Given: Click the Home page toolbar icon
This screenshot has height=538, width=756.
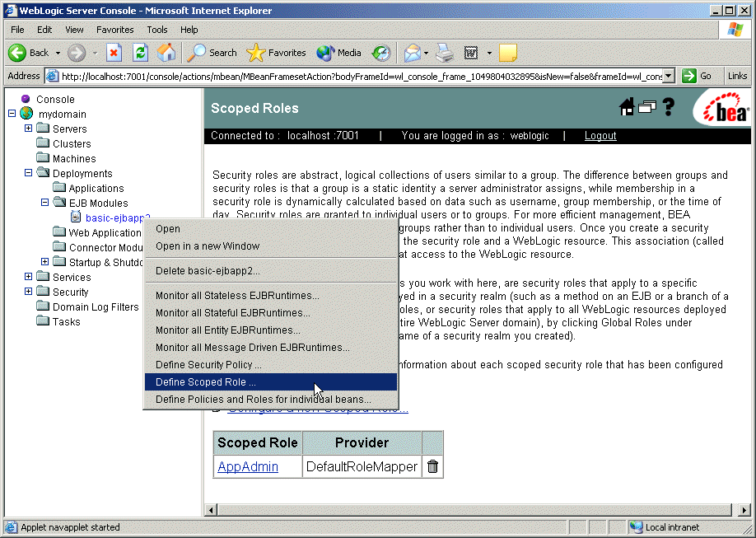Looking at the screenshot, I should coord(166,53).
